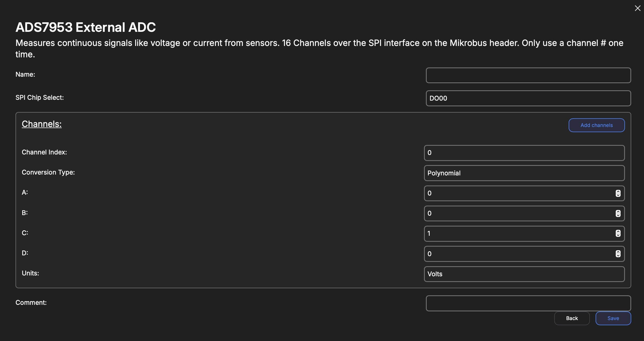Decrease coefficient B using stepper down
644x341 pixels.
[x=618, y=215]
